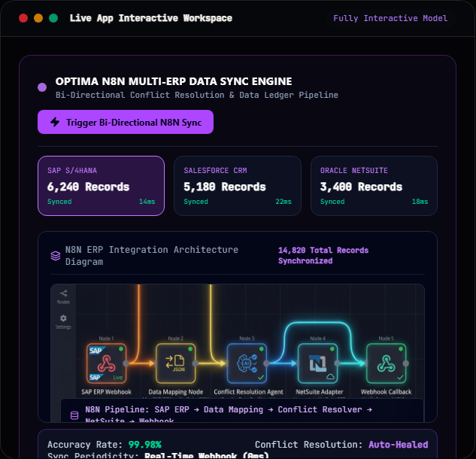Open the Conflict Resolution Agent AI node
This screenshot has width=476, height=459.
[247, 363]
